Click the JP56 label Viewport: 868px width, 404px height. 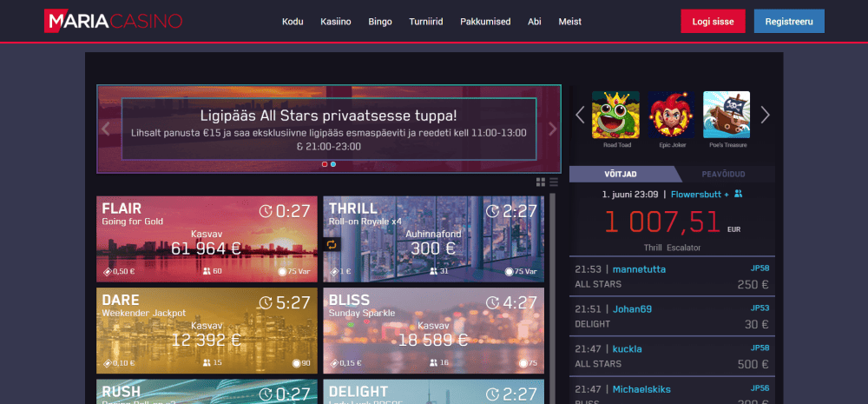(x=759, y=388)
